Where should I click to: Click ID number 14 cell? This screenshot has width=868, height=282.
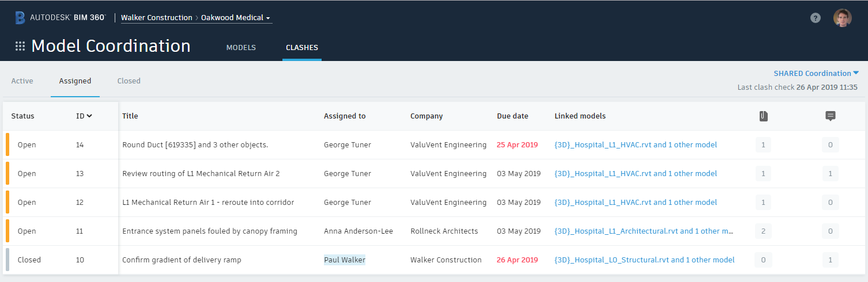(80, 145)
